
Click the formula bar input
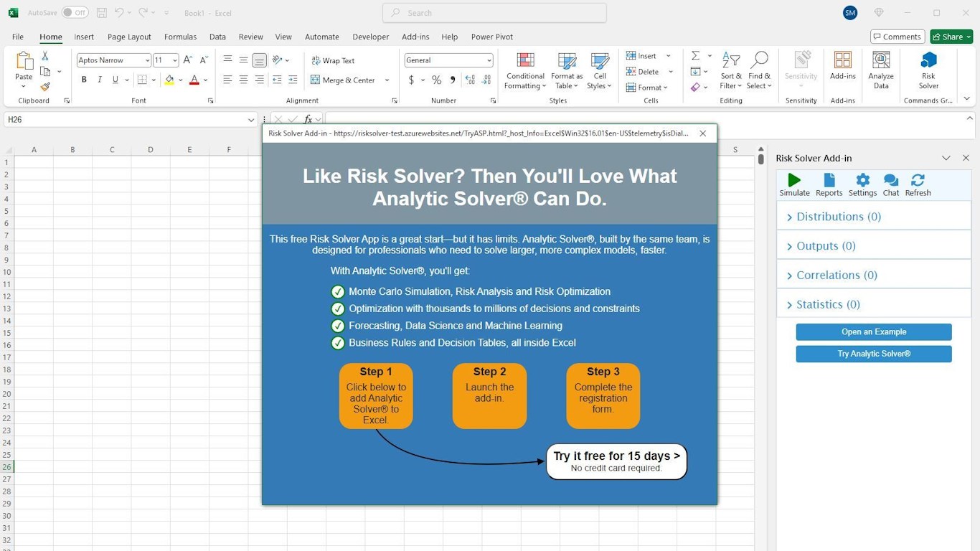(646, 120)
